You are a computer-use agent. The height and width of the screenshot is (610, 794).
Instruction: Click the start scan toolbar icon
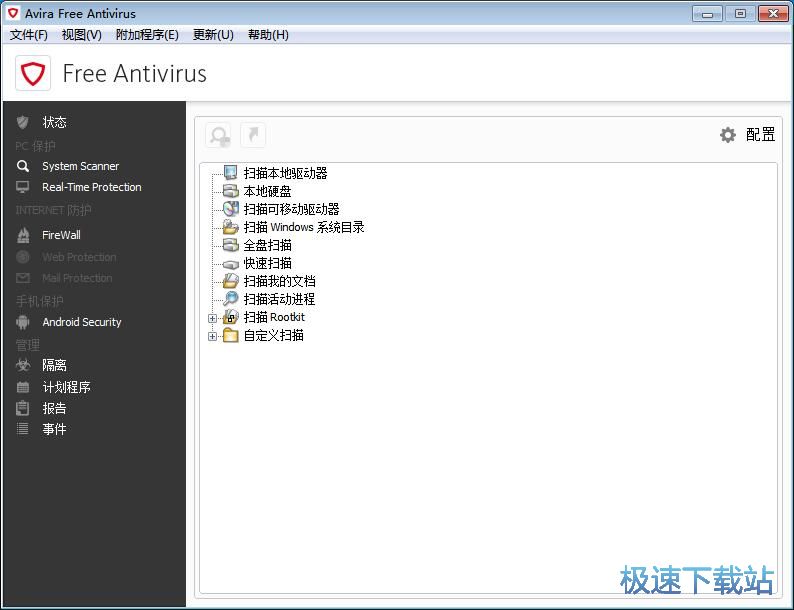218,136
